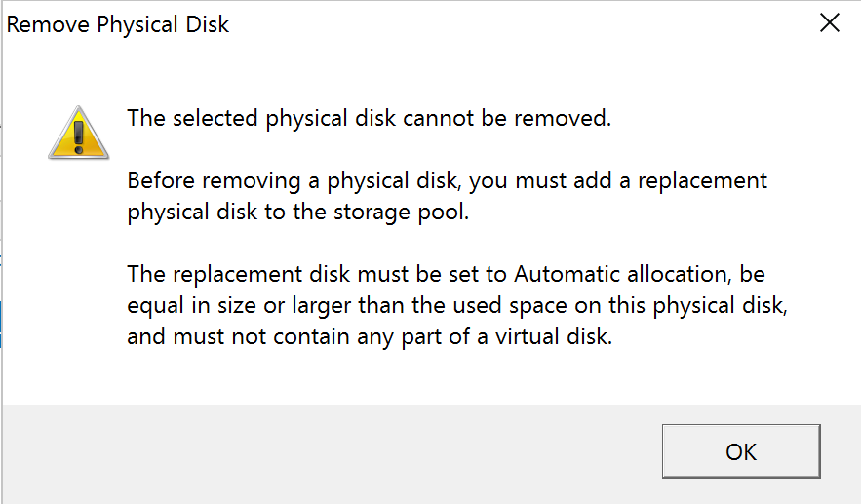Click the "Remove Physical Disk" title text

coord(118,24)
